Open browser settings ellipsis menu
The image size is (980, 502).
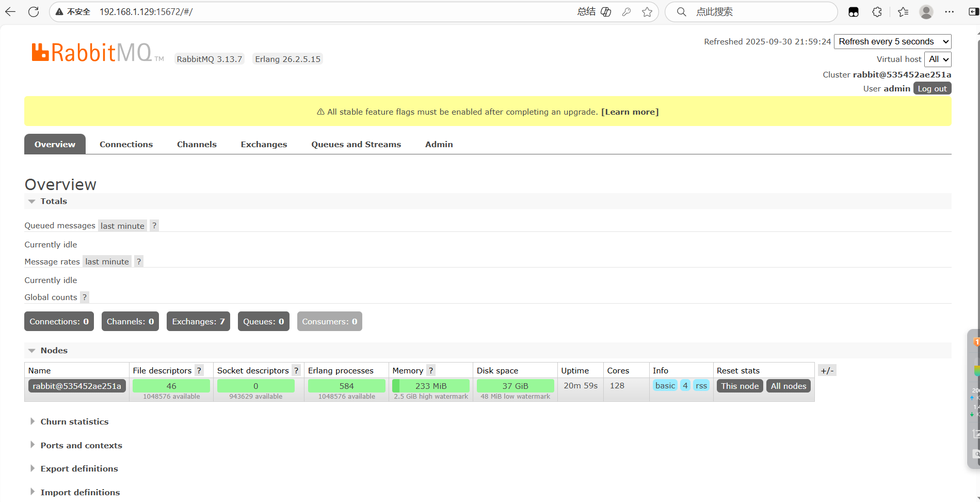tap(949, 12)
